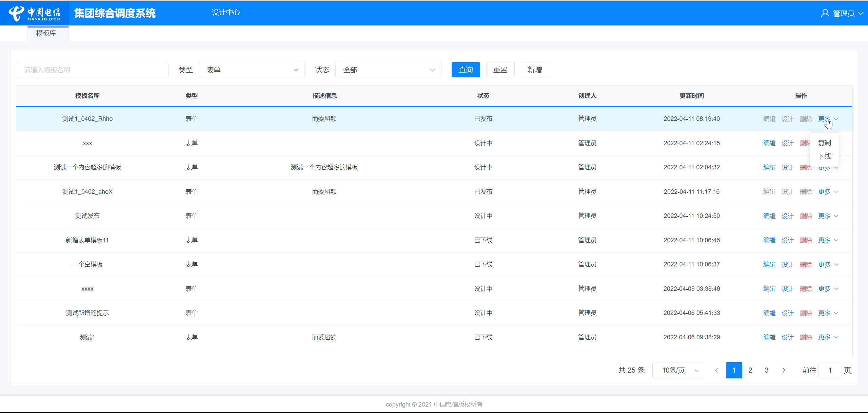This screenshot has width=868, height=413.
Task: Switch to the 模板库 tab
Action: pos(46,33)
